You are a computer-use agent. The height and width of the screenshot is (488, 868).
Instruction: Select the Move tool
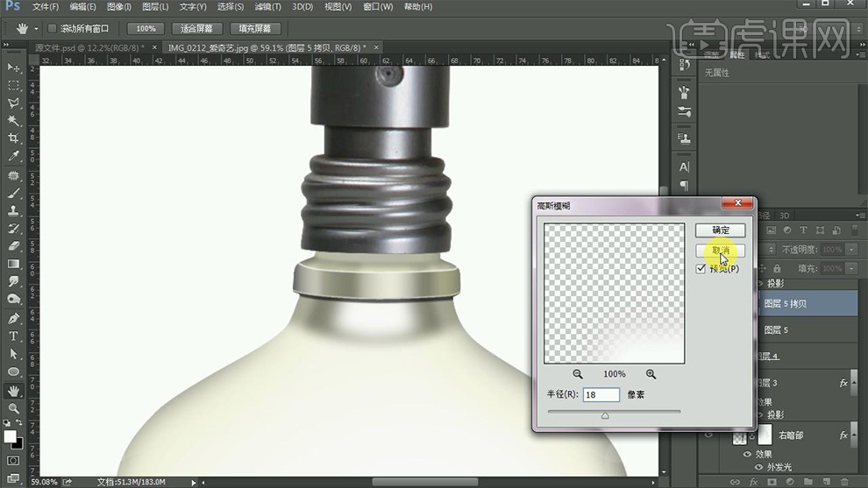point(14,67)
